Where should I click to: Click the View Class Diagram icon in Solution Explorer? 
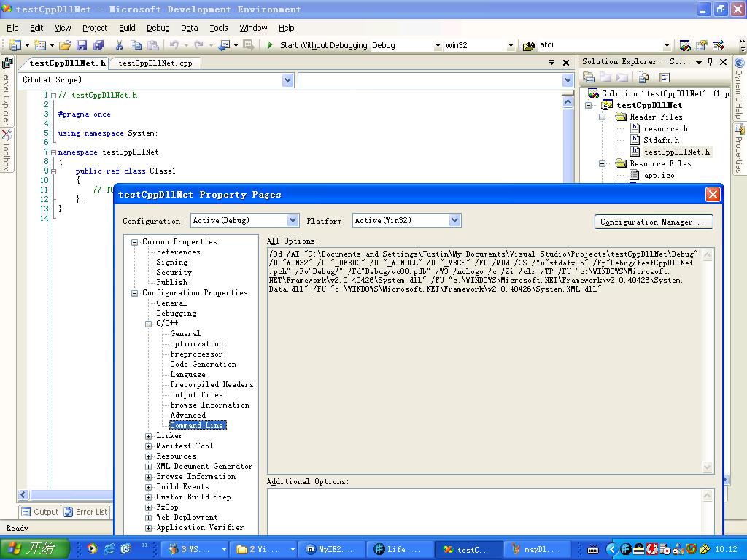coord(665,77)
